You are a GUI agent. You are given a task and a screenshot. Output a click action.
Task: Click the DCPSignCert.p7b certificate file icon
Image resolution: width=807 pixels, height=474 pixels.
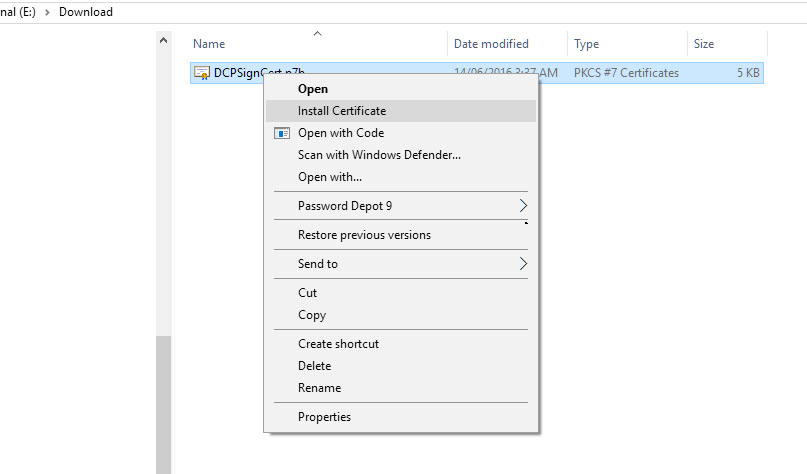(x=201, y=73)
